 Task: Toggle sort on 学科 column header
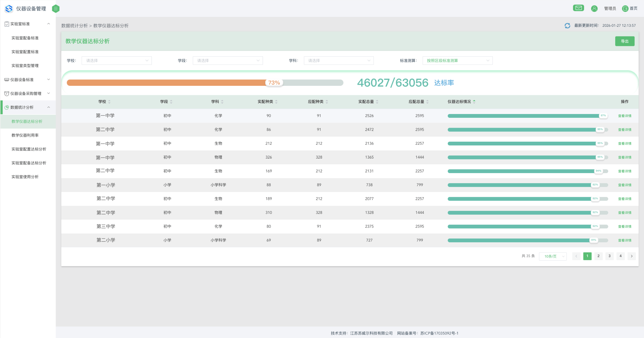[222, 102]
